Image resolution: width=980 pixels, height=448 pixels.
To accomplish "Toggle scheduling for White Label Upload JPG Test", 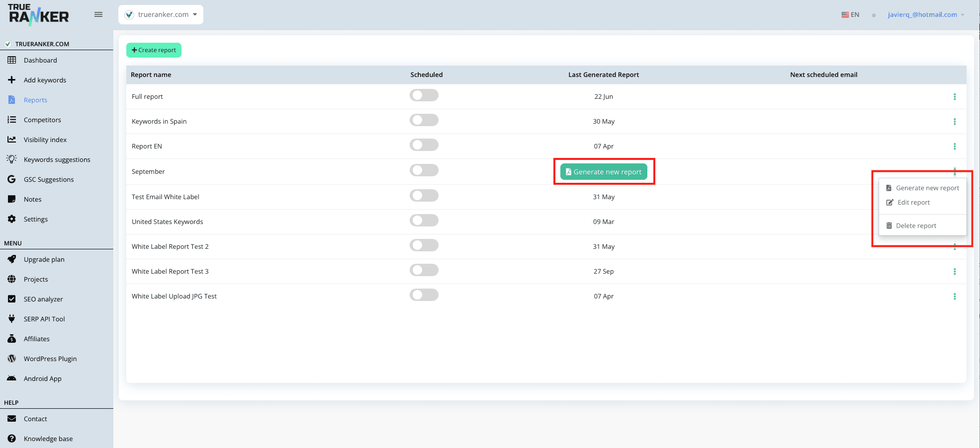I will 424,295.
